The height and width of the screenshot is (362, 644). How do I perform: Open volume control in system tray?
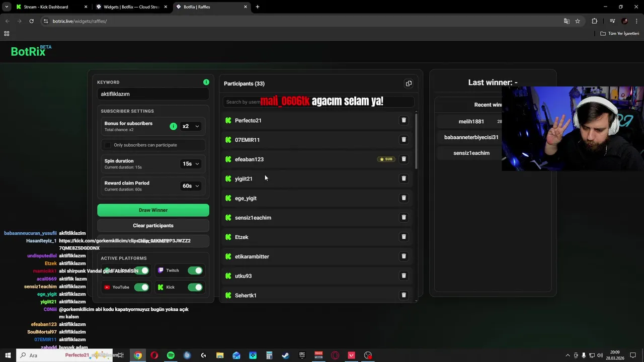pos(600,355)
